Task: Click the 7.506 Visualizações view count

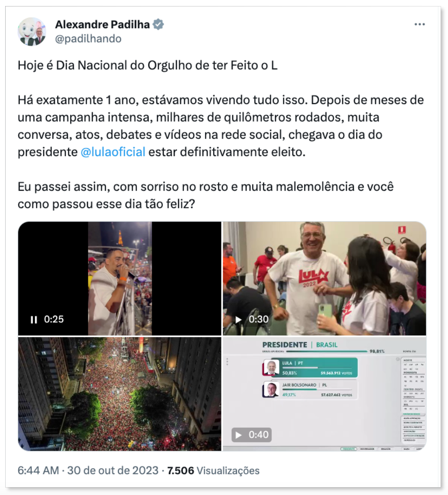Action: click(x=213, y=470)
